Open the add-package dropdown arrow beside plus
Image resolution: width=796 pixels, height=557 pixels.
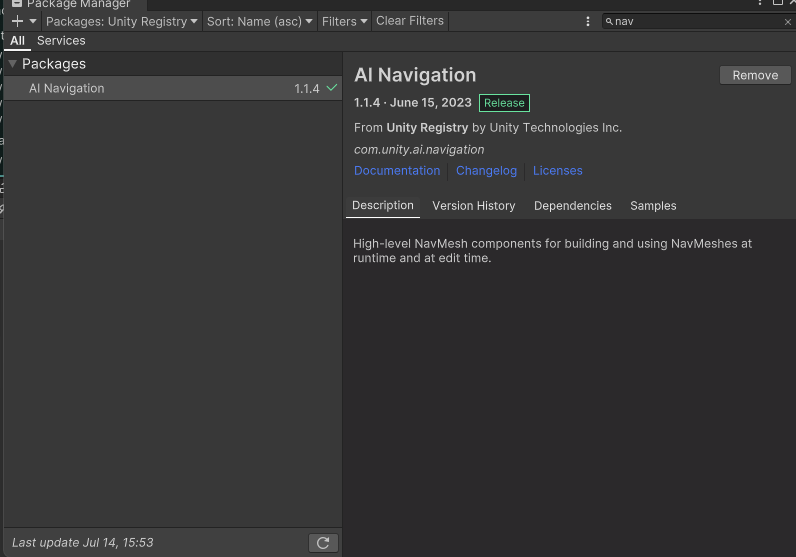33,21
